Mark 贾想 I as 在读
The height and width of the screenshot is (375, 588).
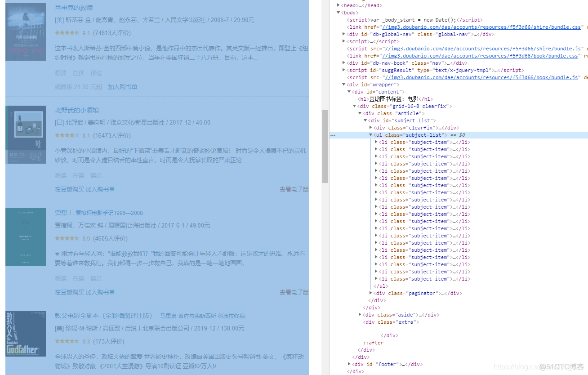79,278
